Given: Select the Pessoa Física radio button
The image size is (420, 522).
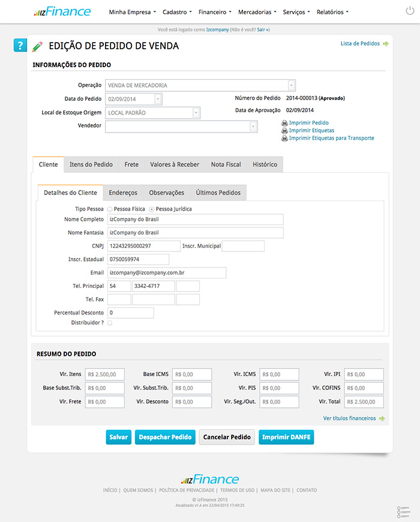Looking at the screenshot, I should [109, 209].
